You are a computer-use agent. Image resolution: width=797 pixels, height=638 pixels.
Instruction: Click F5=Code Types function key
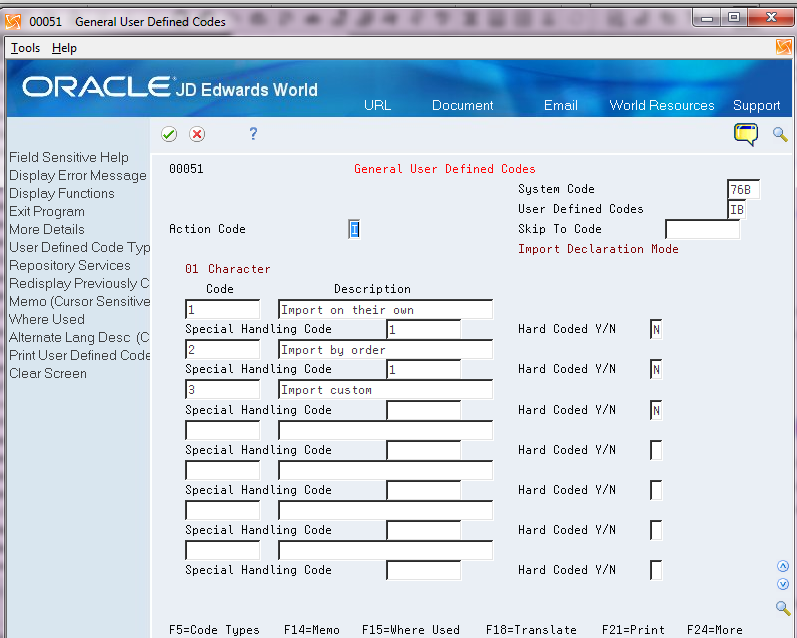pyautogui.click(x=214, y=630)
